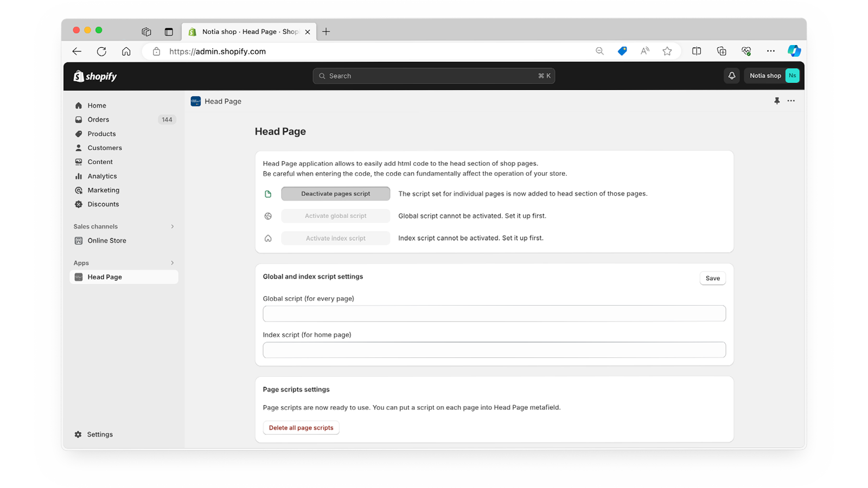Pin the Head Page app

pos(777,101)
